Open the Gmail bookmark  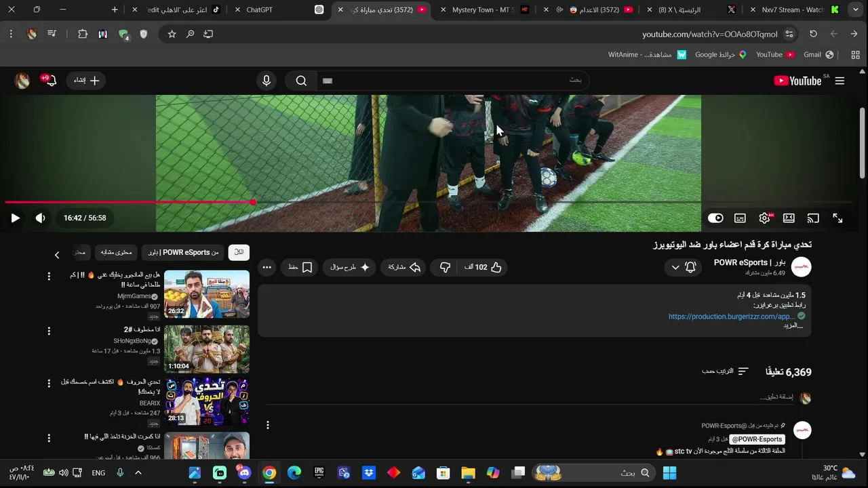[818, 54]
